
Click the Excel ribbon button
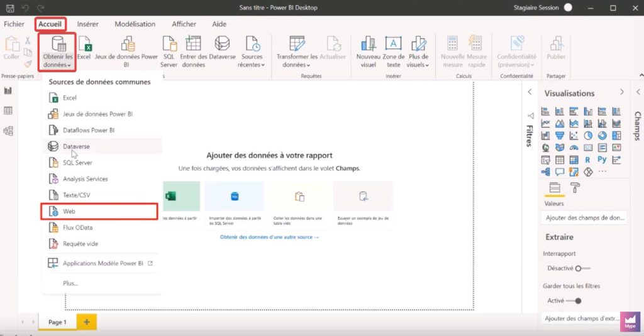click(84, 48)
